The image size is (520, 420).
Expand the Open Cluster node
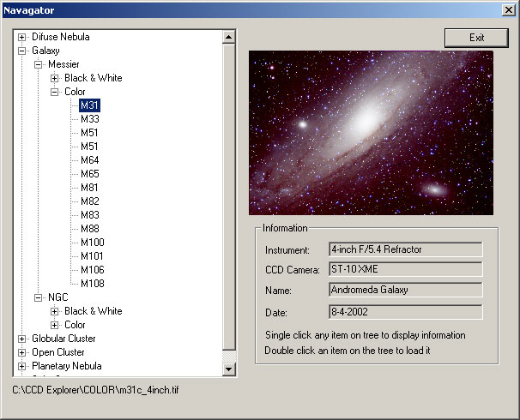click(22, 352)
